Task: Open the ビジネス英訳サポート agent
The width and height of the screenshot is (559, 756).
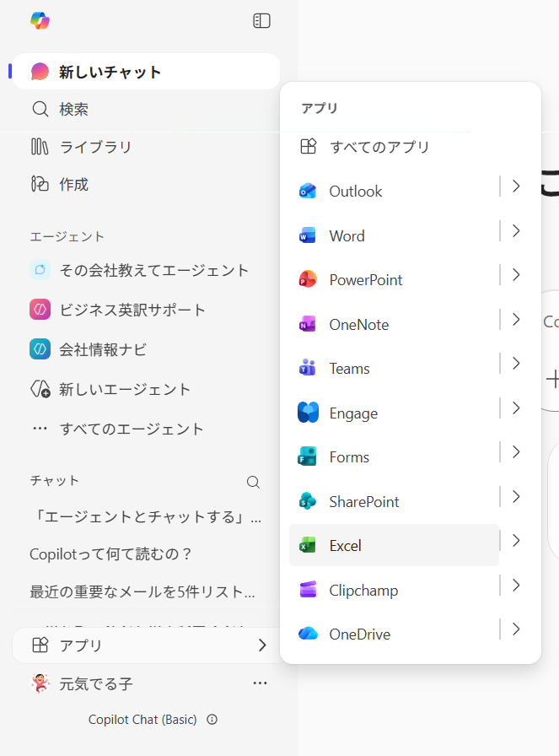Action: point(132,310)
